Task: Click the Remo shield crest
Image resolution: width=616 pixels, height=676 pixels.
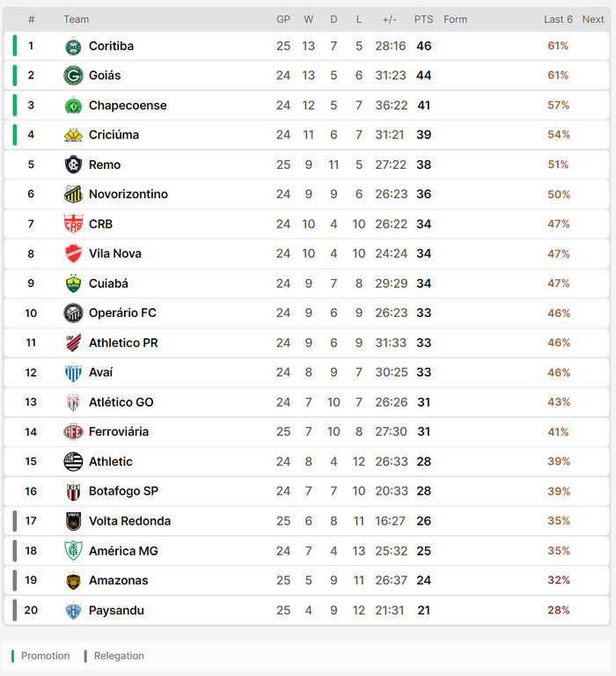Action: tap(73, 165)
